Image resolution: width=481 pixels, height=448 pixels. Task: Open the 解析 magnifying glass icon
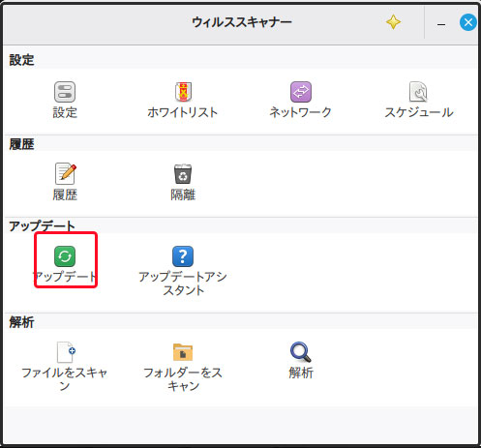[301, 352]
